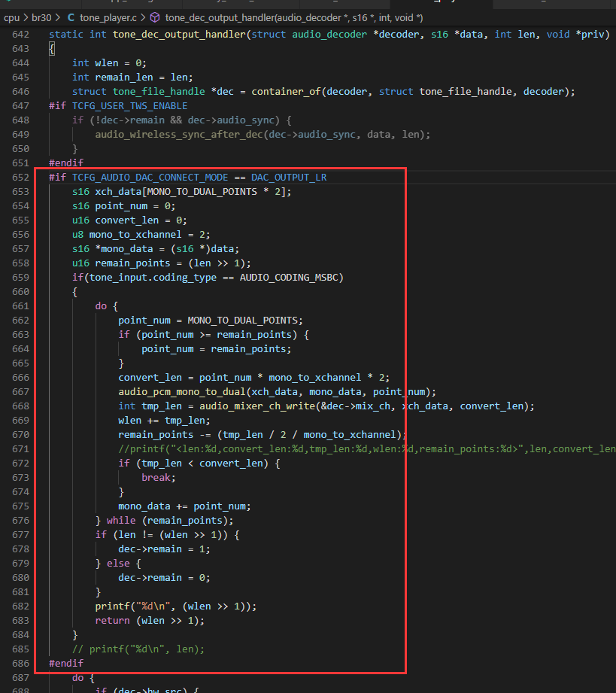Click the TCFG_USER_TWS_ENABLE macro
Image resolution: width=616 pixels, height=693 pixels.
click(x=130, y=106)
